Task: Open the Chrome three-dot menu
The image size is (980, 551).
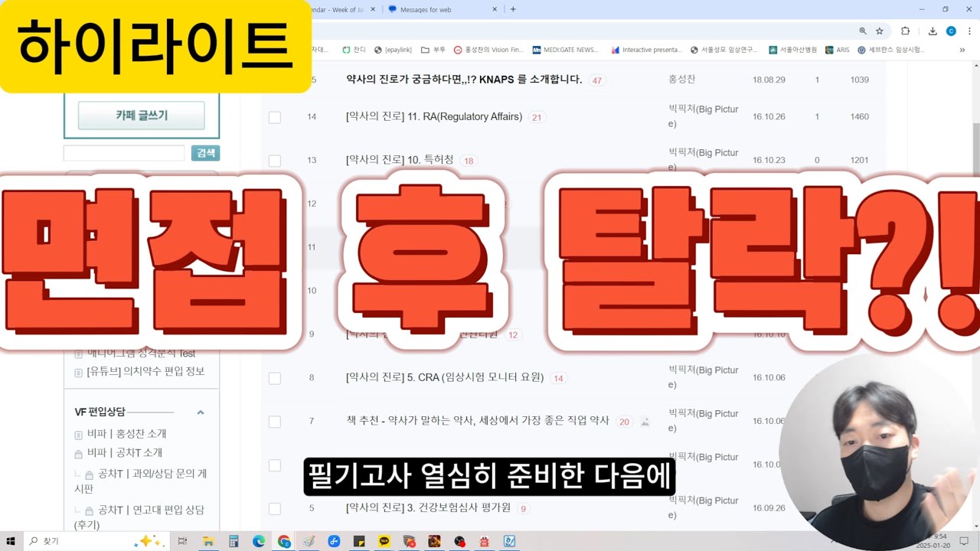Action: [x=969, y=31]
